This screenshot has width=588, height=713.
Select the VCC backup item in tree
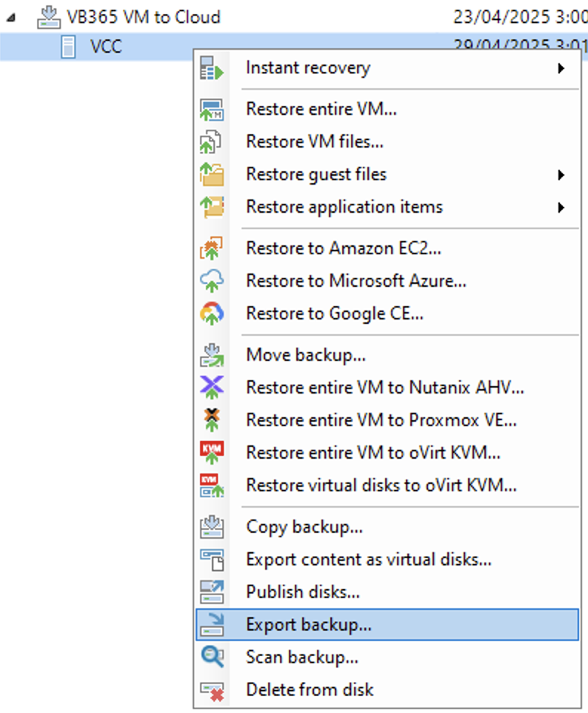(106, 47)
